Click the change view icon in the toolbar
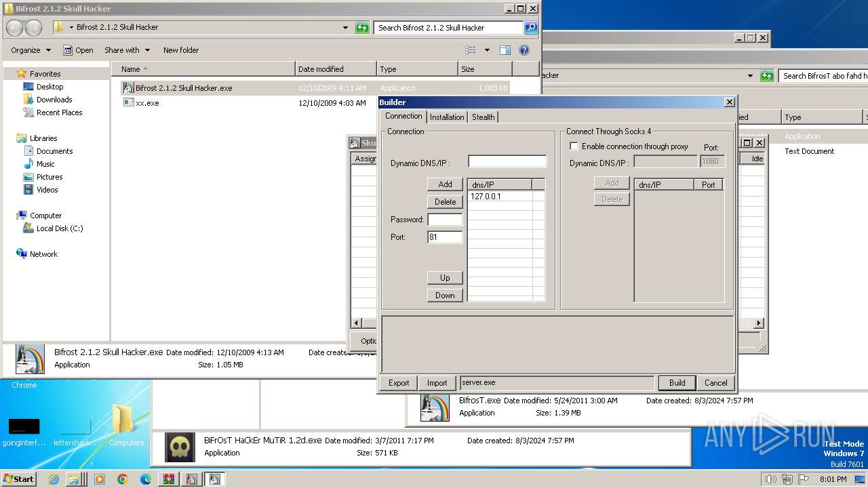Image resolution: width=868 pixels, height=488 pixels. coord(471,50)
